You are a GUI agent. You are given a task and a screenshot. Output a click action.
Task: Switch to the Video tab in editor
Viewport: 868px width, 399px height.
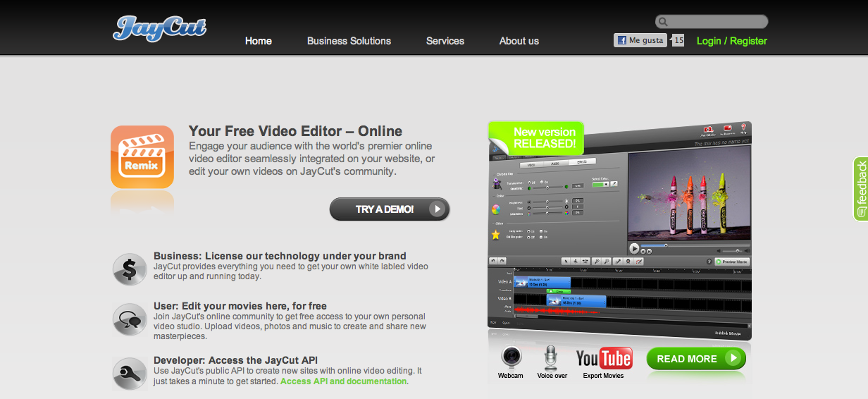coord(531,165)
